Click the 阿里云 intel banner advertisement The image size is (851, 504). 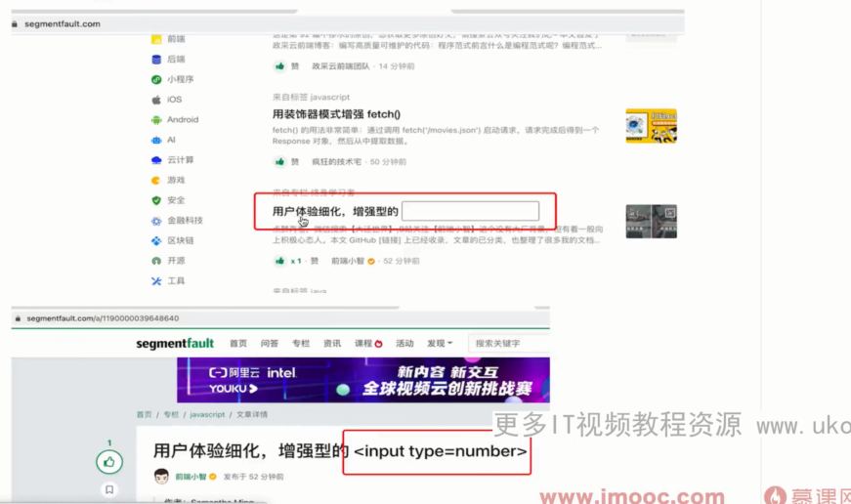point(363,380)
